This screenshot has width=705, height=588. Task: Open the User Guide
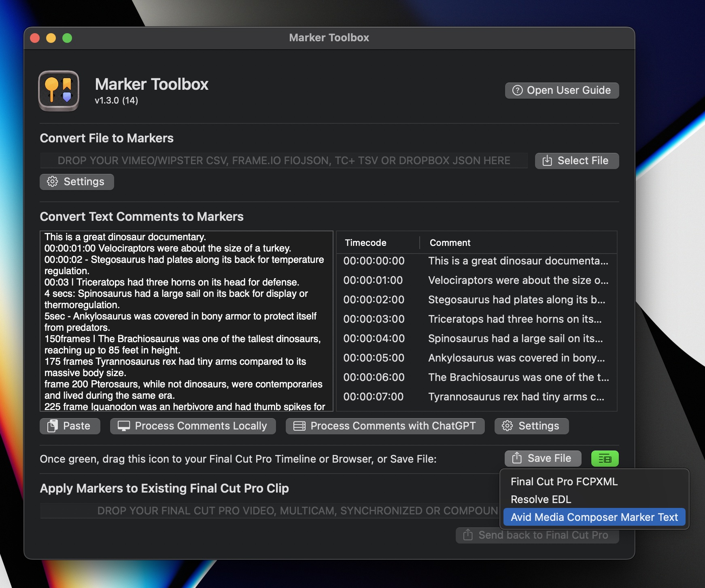[x=562, y=90]
